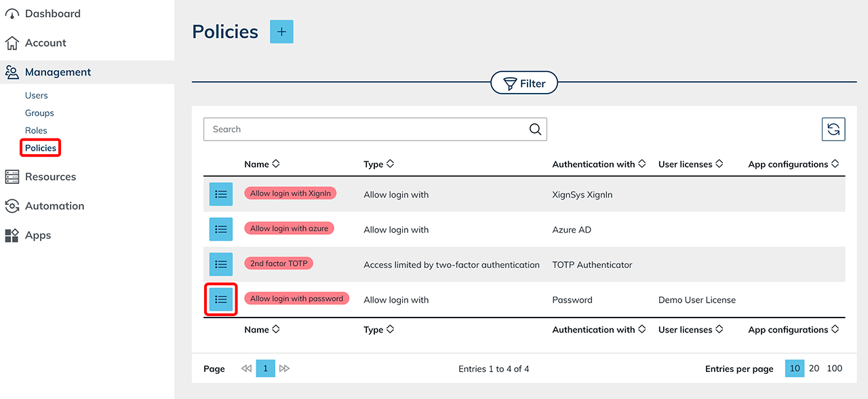Screen dimensions: 868x399
Task: Expand the Filter panel
Action: pos(524,83)
